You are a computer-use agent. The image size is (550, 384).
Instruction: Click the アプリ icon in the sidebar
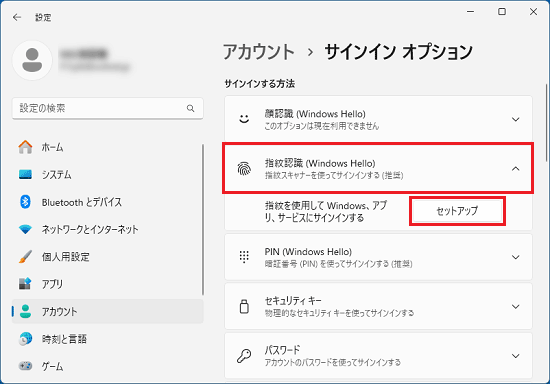tap(25, 284)
